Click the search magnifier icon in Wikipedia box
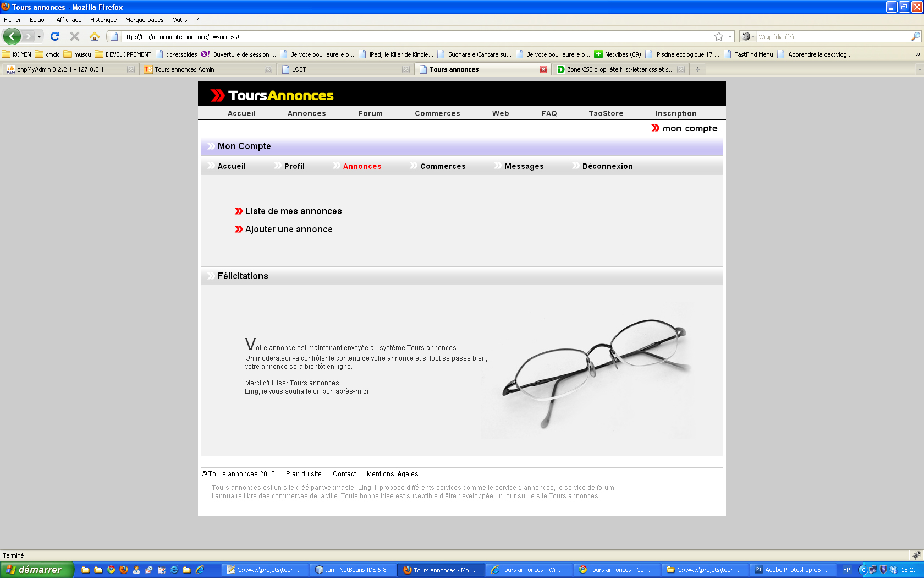The height and width of the screenshot is (578, 924). [x=915, y=36]
